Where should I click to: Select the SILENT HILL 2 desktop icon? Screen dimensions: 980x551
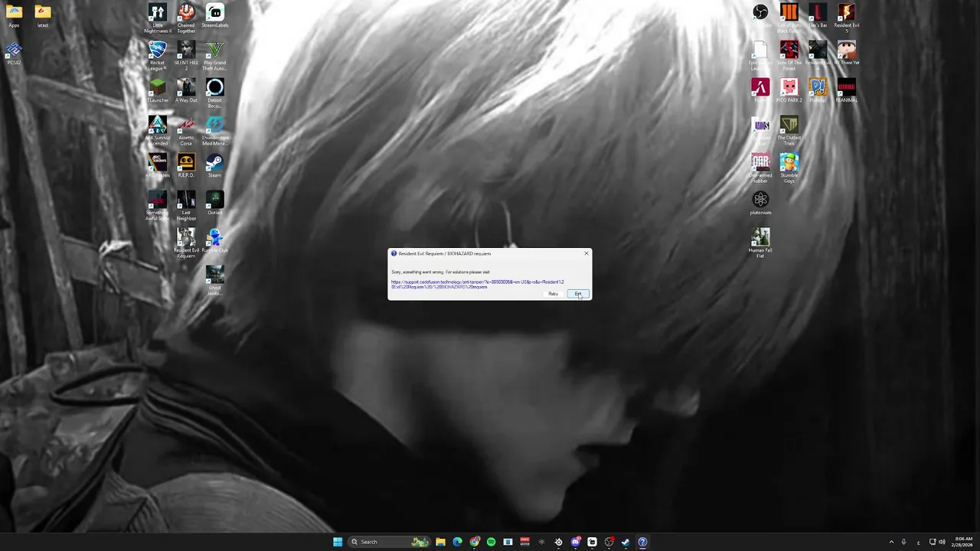(186, 56)
